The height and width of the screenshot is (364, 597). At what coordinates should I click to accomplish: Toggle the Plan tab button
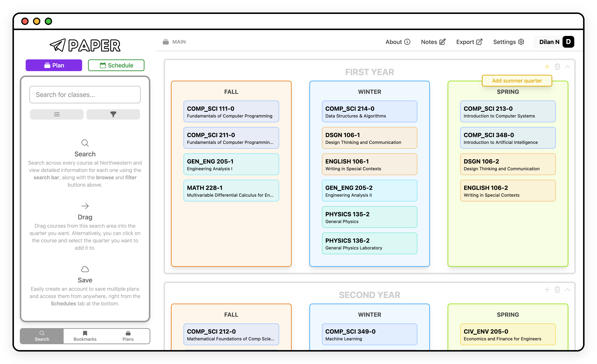54,65
